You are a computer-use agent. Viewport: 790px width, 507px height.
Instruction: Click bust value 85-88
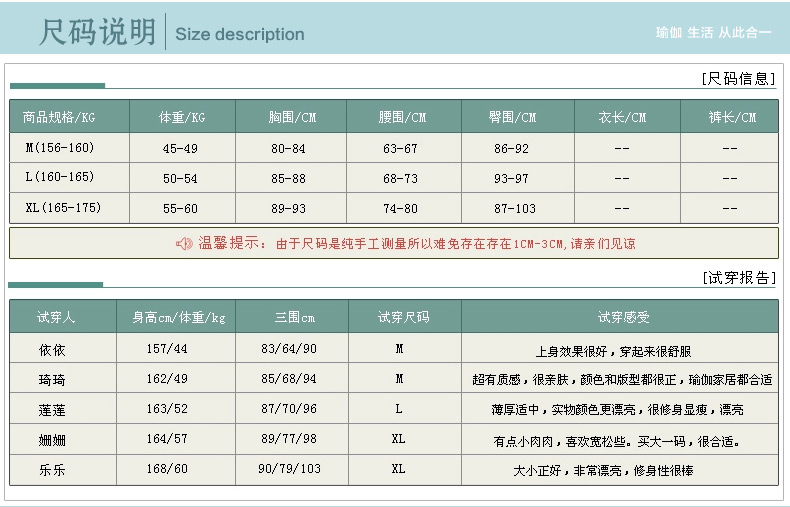[288, 178]
